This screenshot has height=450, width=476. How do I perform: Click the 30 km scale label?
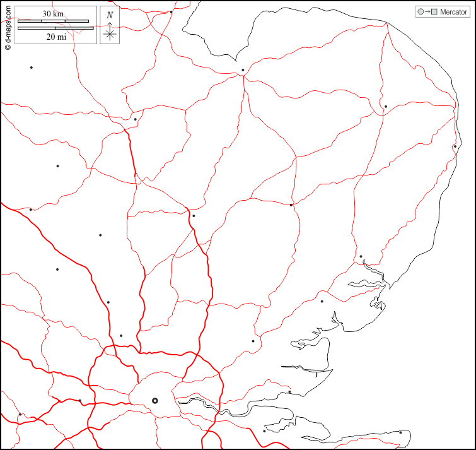(53, 13)
